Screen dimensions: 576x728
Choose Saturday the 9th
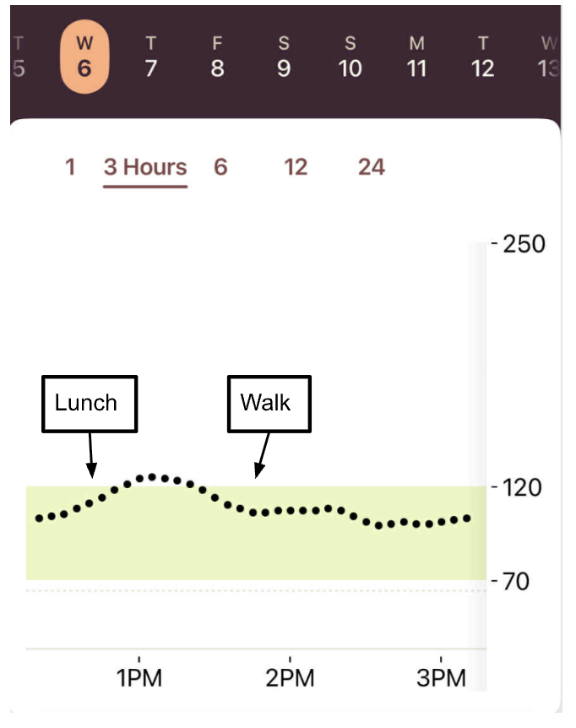[284, 57]
